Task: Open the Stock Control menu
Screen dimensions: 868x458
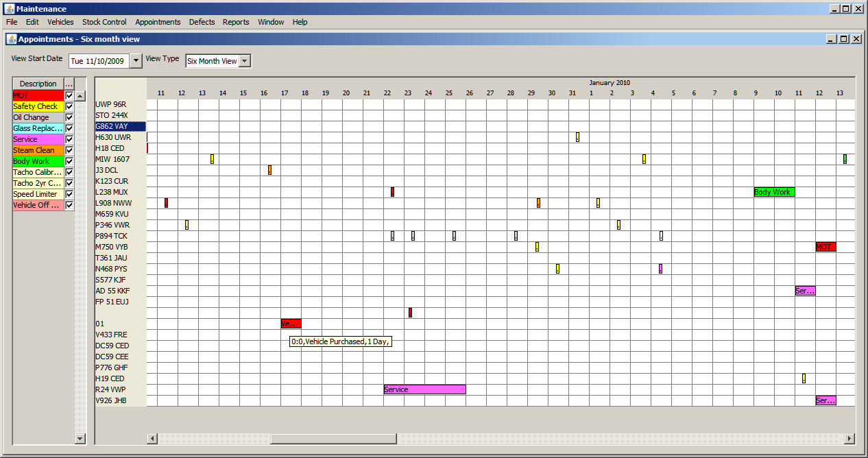Action: pos(104,22)
